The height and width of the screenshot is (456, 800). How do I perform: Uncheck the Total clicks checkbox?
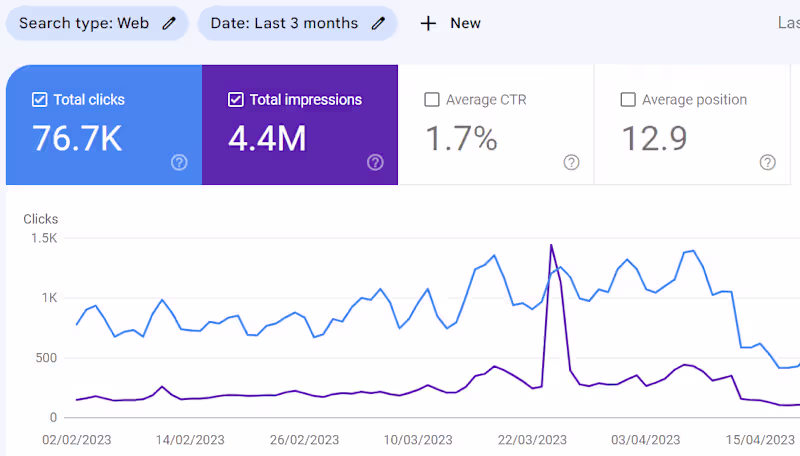coord(40,100)
